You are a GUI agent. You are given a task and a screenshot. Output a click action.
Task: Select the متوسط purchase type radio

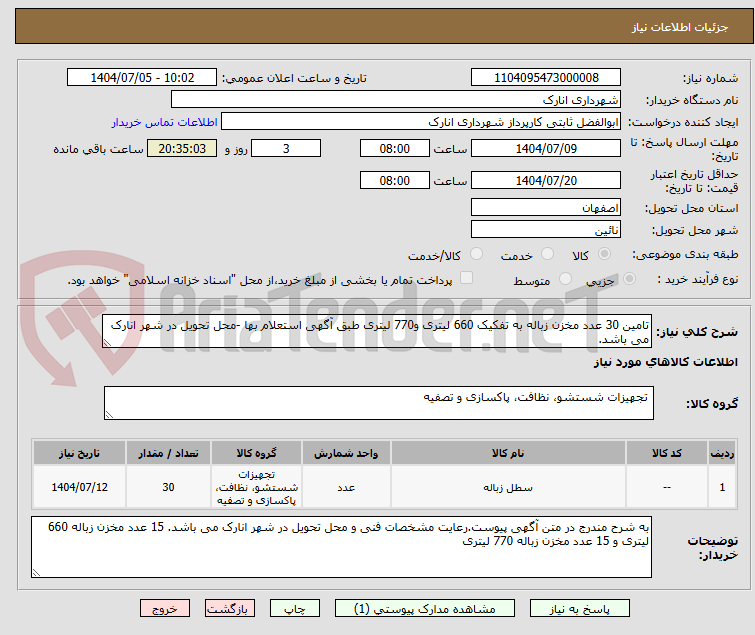point(565,279)
